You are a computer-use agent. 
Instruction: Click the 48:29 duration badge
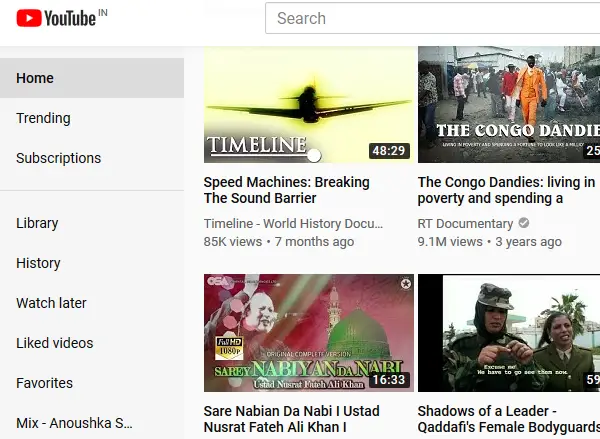point(389,150)
